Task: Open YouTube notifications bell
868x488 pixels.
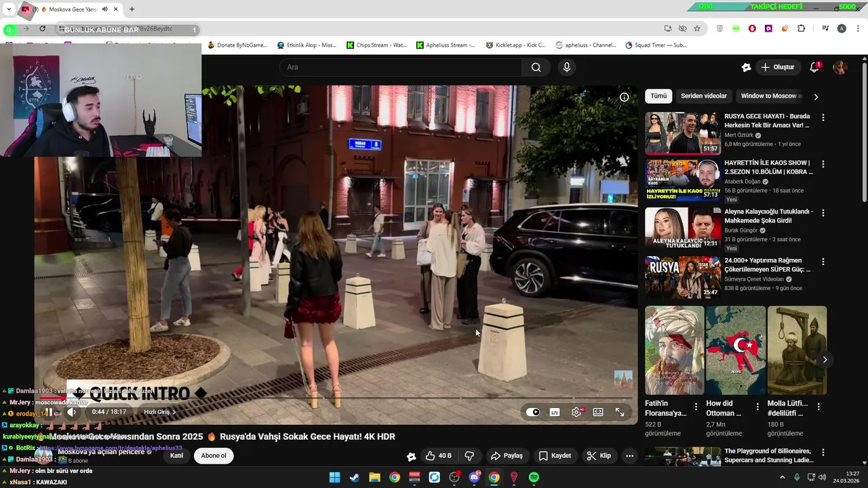Action: click(814, 67)
